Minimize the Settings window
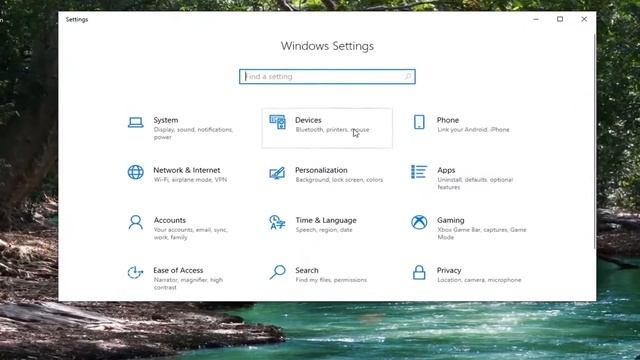The width and height of the screenshot is (640, 360). pos(536,19)
